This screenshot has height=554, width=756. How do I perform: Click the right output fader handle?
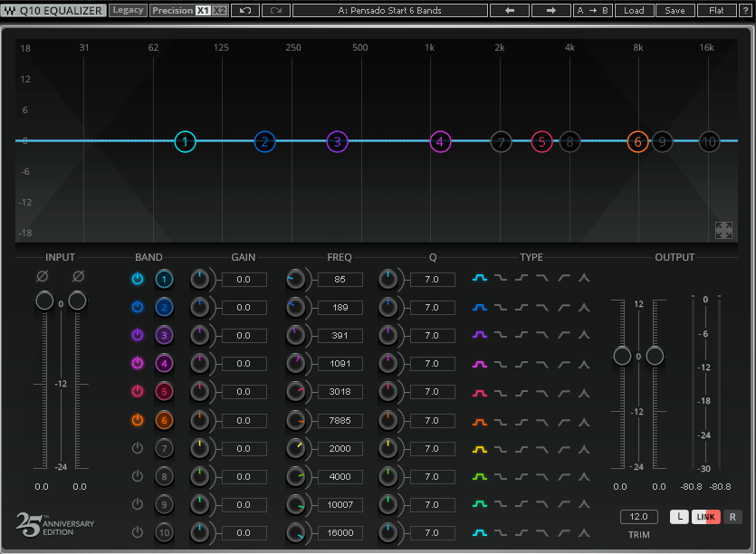655,357
